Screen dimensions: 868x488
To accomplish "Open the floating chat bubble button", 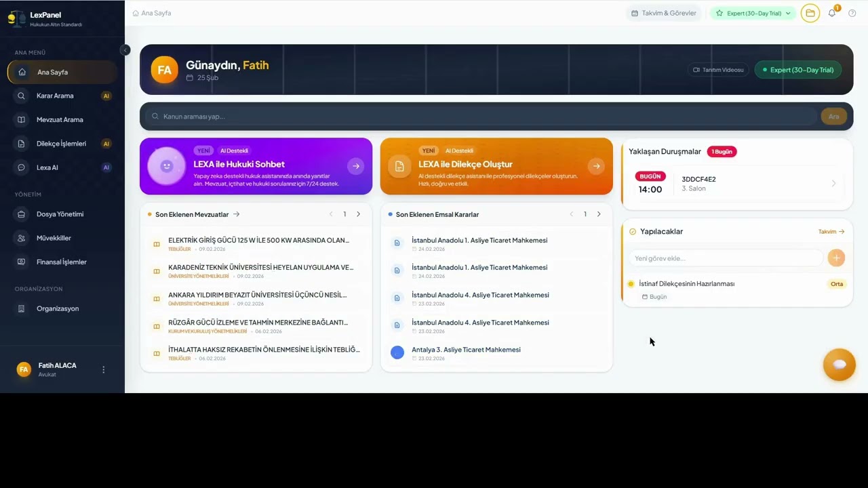I will click(840, 365).
